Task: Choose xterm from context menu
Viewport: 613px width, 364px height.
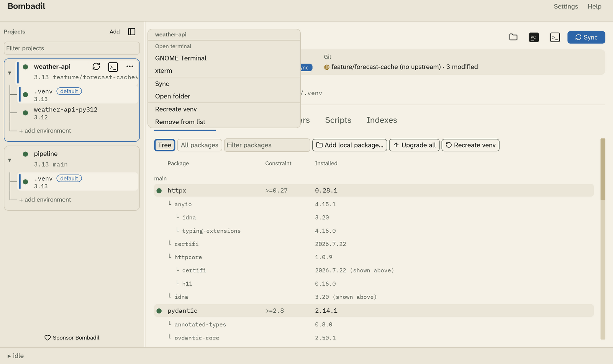Action: pyautogui.click(x=224, y=71)
